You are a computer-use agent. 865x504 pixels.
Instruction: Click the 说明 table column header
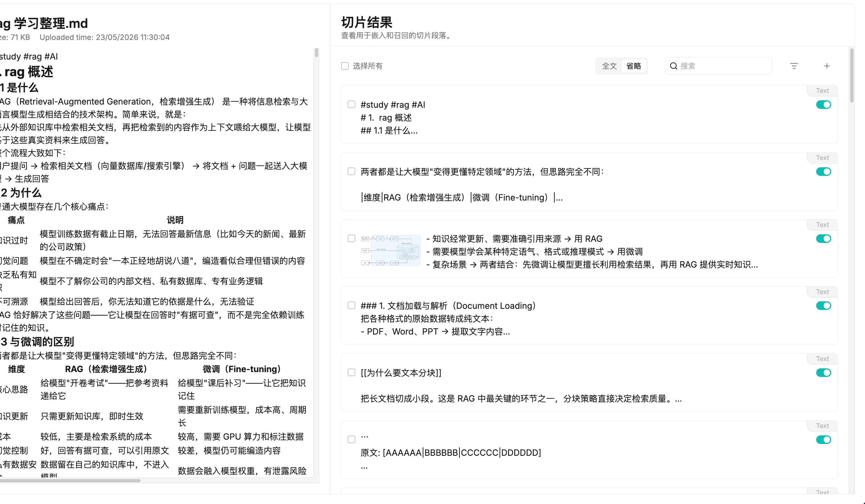point(175,220)
